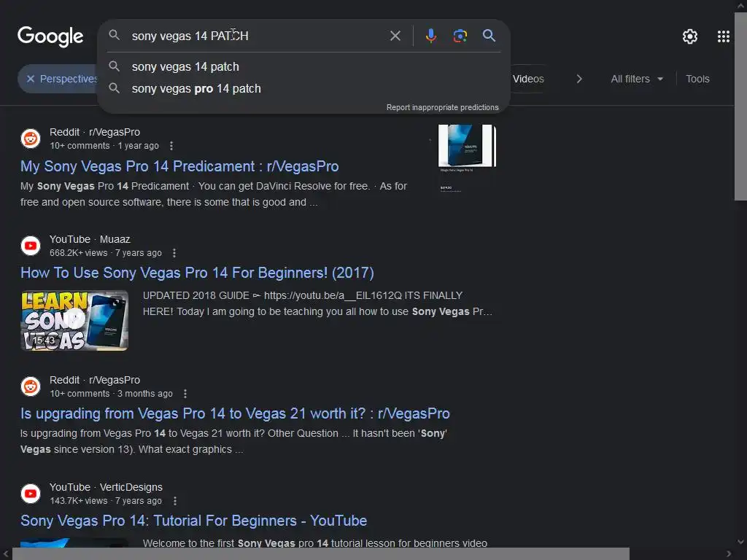Click the scroll-left arrow of horizontal scrollbar
747x560 pixels.
6,554
